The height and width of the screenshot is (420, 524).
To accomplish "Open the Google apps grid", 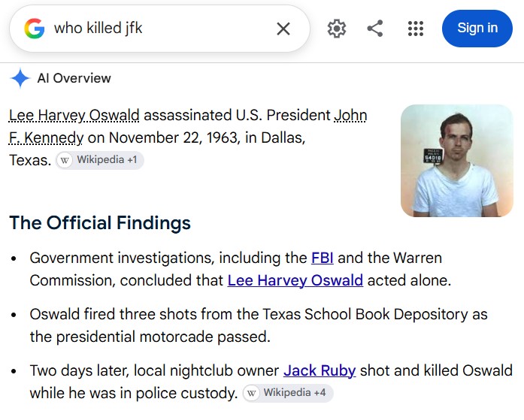I will coord(416,29).
